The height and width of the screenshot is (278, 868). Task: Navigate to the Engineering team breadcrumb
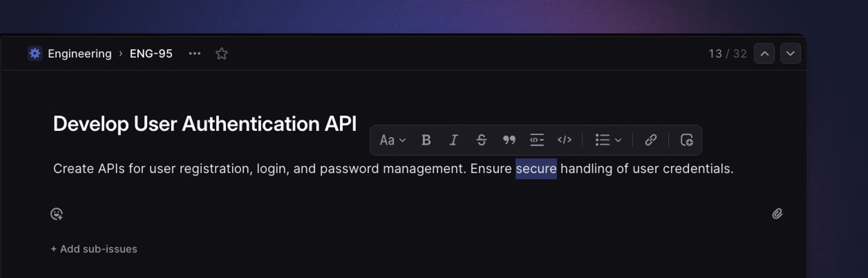pos(80,54)
